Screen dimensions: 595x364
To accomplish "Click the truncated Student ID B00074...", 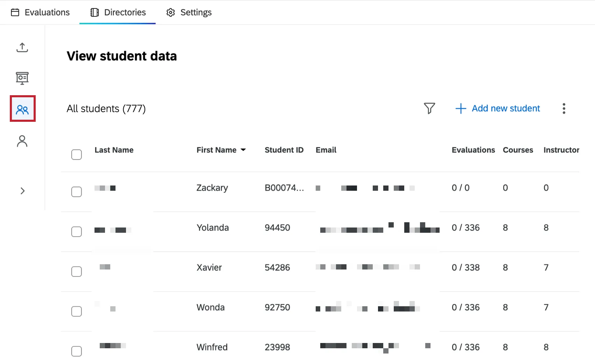I will pyautogui.click(x=284, y=188).
